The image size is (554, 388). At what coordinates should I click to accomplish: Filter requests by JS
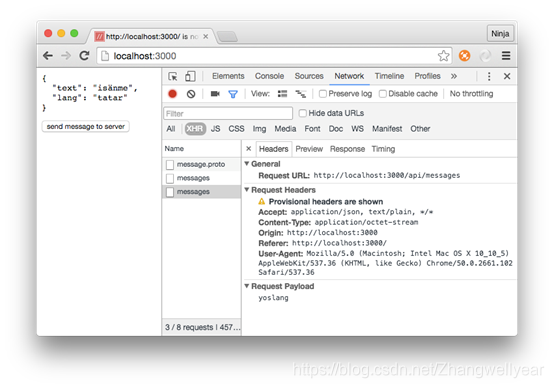tap(215, 129)
